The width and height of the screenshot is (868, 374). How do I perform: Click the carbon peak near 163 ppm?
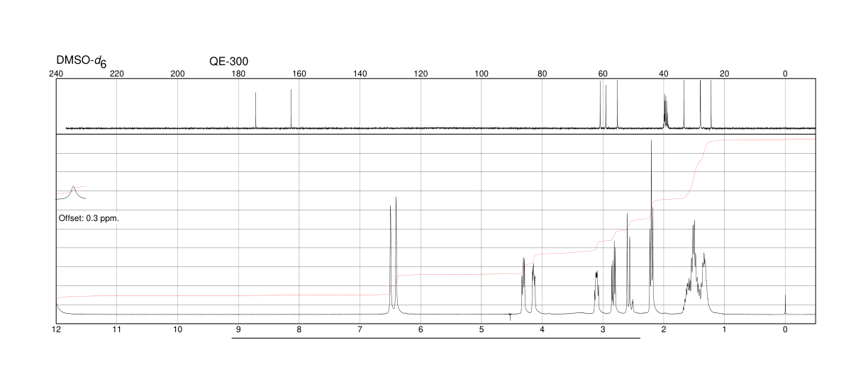291,108
